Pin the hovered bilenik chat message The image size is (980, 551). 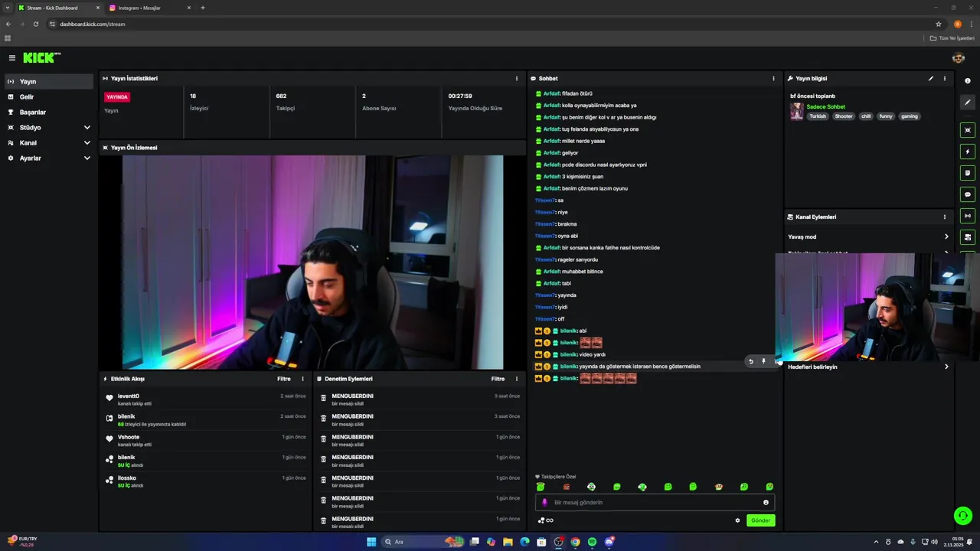click(763, 361)
